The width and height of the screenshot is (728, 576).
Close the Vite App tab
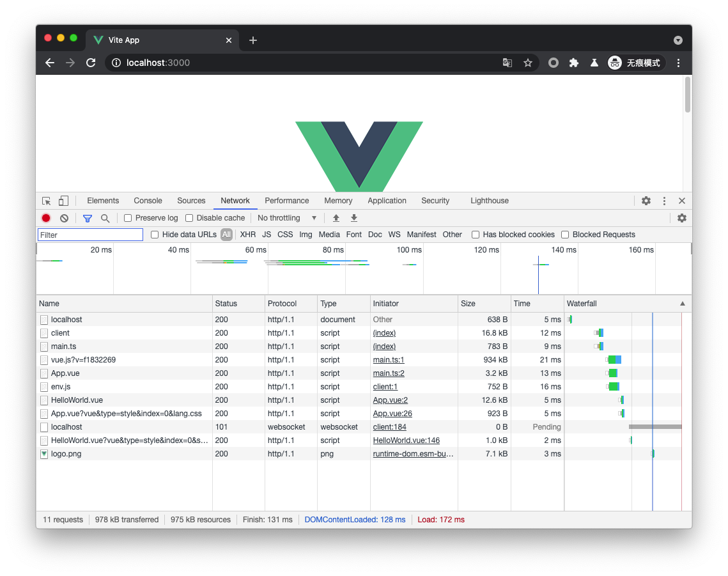[229, 40]
